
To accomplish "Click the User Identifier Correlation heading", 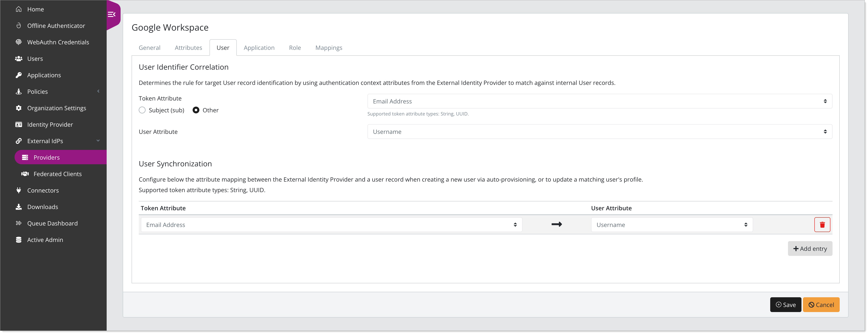I will click(x=184, y=67).
